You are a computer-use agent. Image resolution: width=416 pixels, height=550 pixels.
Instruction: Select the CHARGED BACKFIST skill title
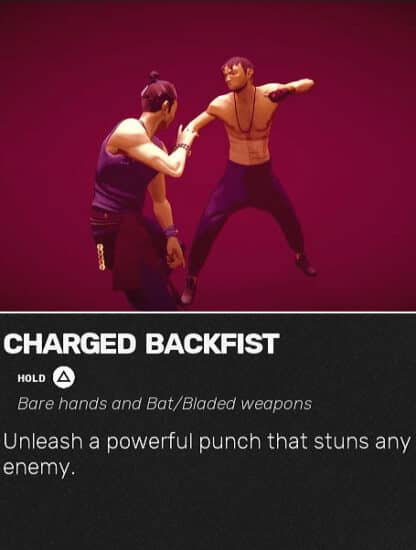tap(142, 343)
